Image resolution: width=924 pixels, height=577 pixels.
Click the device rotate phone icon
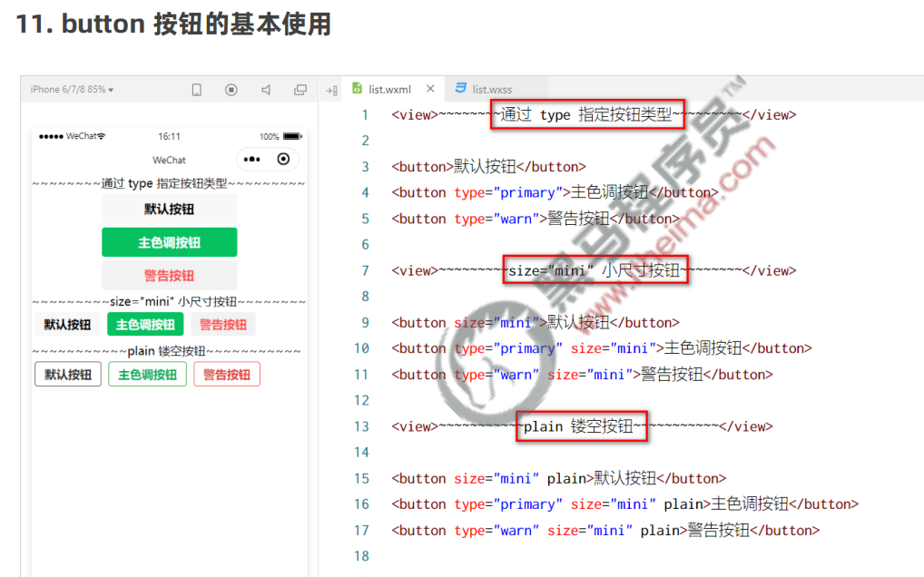tap(197, 90)
